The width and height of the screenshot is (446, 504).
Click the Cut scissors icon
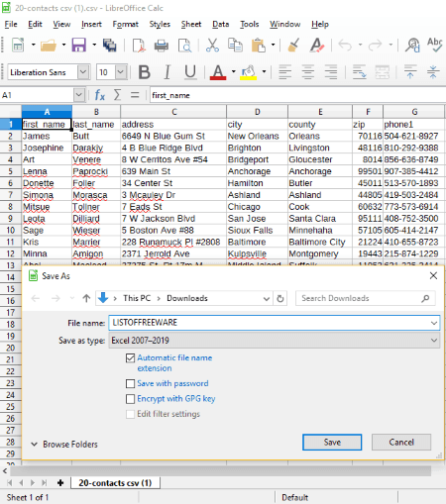[212, 45]
